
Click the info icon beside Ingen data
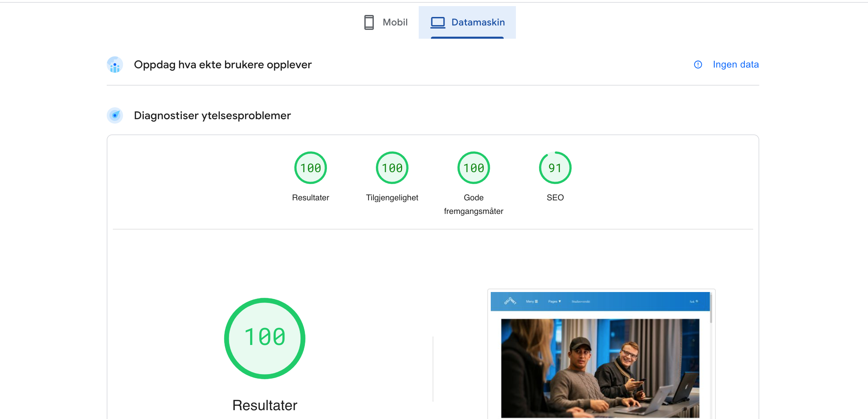[698, 65]
